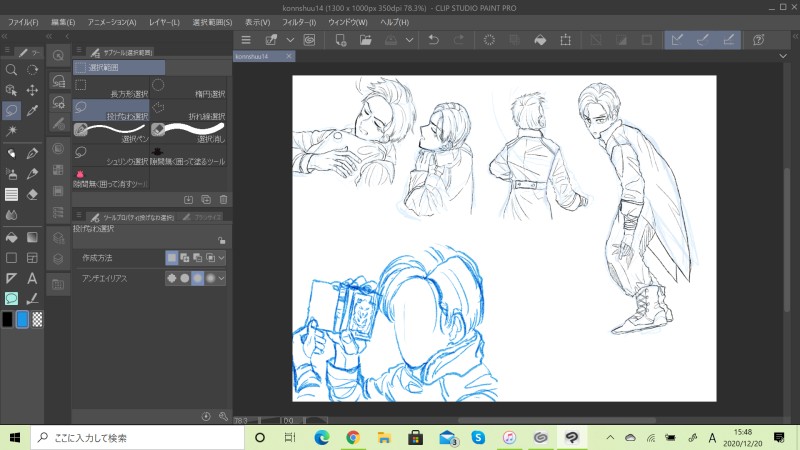800x450 pixels.
Task: Select the Fill bucket tool
Action: [11, 237]
